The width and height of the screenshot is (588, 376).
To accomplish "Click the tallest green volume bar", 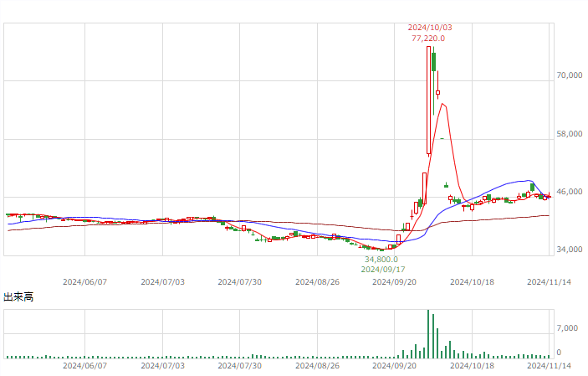I will 428,334.
